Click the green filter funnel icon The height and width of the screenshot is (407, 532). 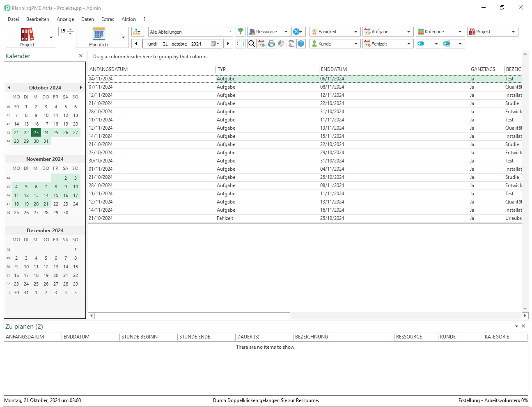241,32
